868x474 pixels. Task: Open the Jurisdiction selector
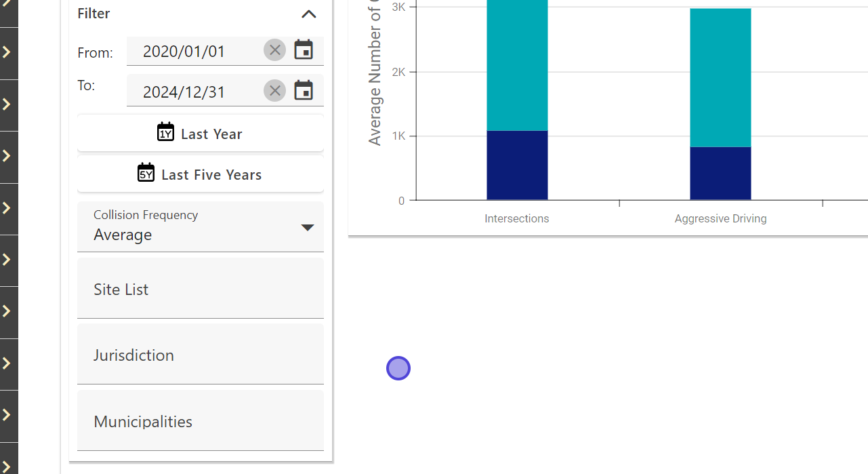(200, 355)
